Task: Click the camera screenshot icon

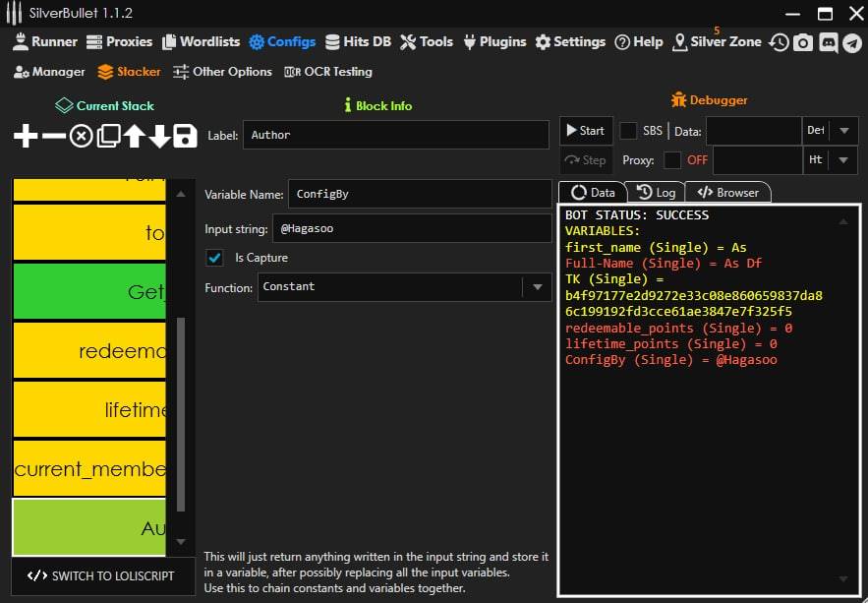Action: 803,42
